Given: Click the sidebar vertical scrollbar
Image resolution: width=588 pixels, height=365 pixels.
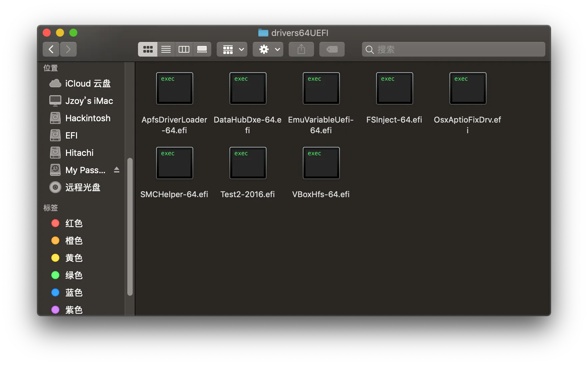Looking at the screenshot, I should [130, 226].
